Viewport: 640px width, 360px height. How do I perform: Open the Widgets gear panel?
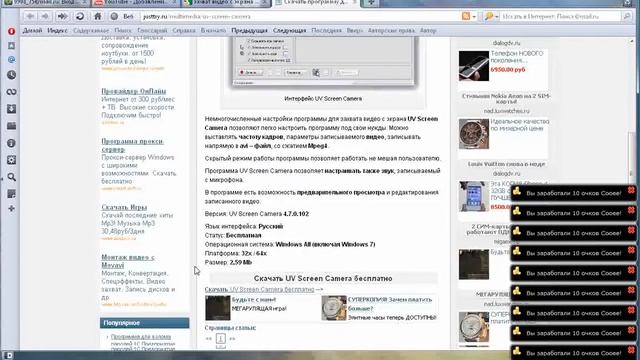11,160
